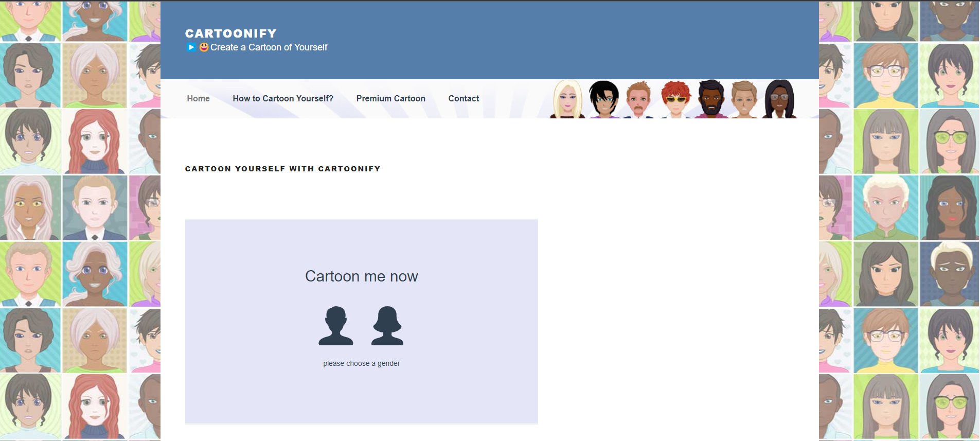Go to Premium Cartoon page
The width and height of the screenshot is (980, 441).
pyautogui.click(x=391, y=98)
